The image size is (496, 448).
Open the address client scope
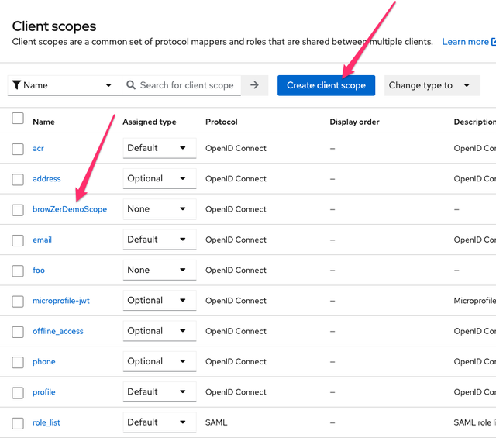(46, 179)
